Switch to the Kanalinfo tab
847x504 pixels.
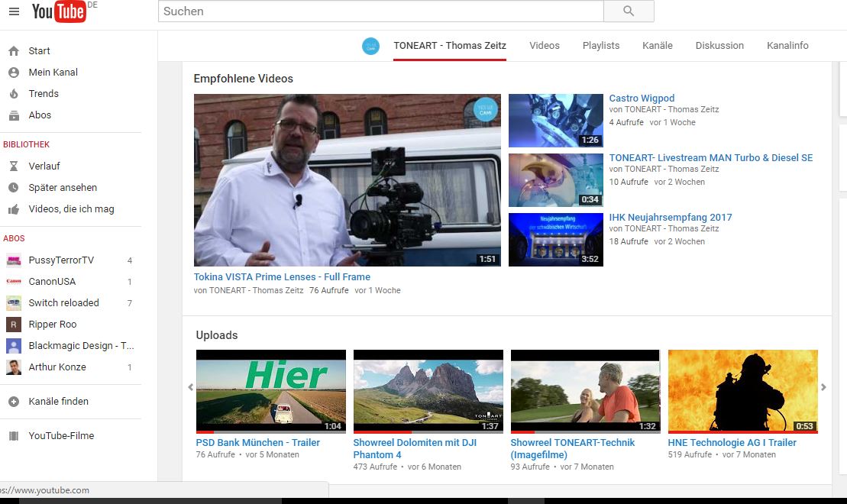pyautogui.click(x=787, y=46)
